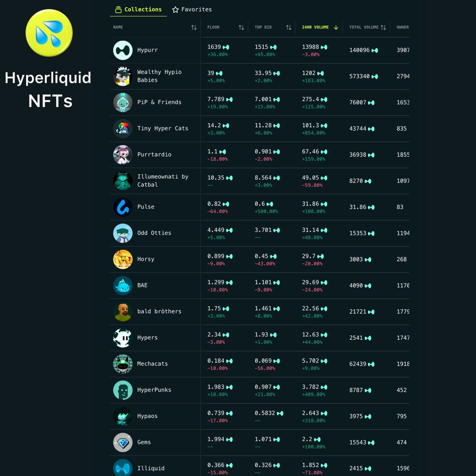Screen dimensions: 476x476
Task: Click the Wealthy Hypio Babies avatar
Action: click(123, 76)
